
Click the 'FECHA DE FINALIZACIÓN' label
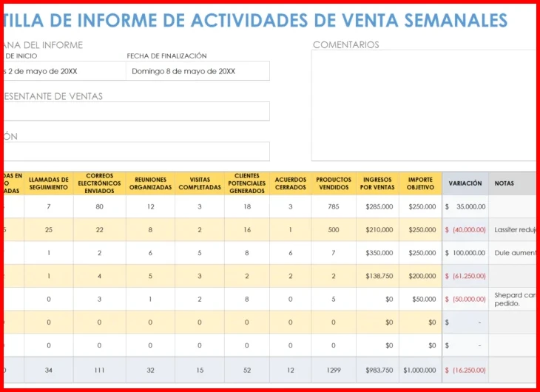point(166,55)
